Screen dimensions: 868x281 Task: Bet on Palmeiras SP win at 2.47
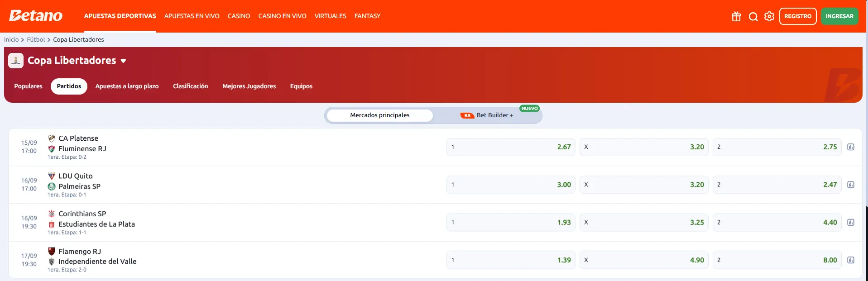(x=777, y=185)
